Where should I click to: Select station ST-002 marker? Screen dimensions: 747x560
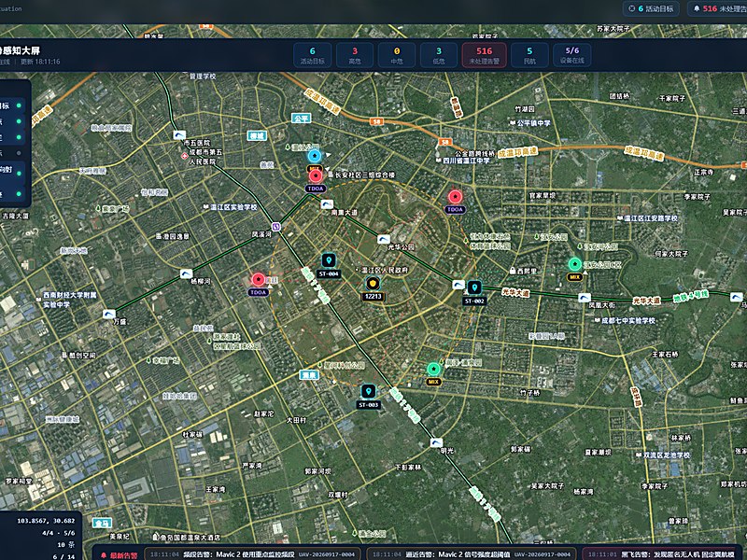pyautogui.click(x=474, y=287)
